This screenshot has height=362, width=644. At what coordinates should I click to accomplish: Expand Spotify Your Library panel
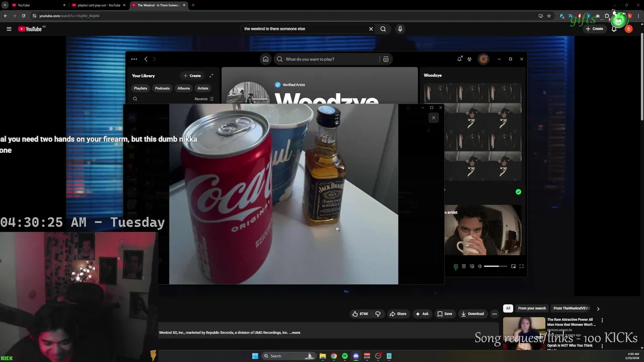[x=211, y=75]
